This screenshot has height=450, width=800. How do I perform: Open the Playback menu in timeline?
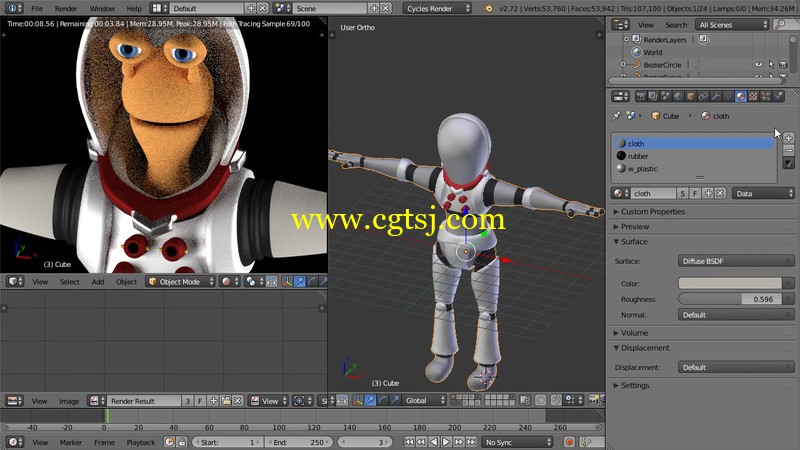[140, 442]
